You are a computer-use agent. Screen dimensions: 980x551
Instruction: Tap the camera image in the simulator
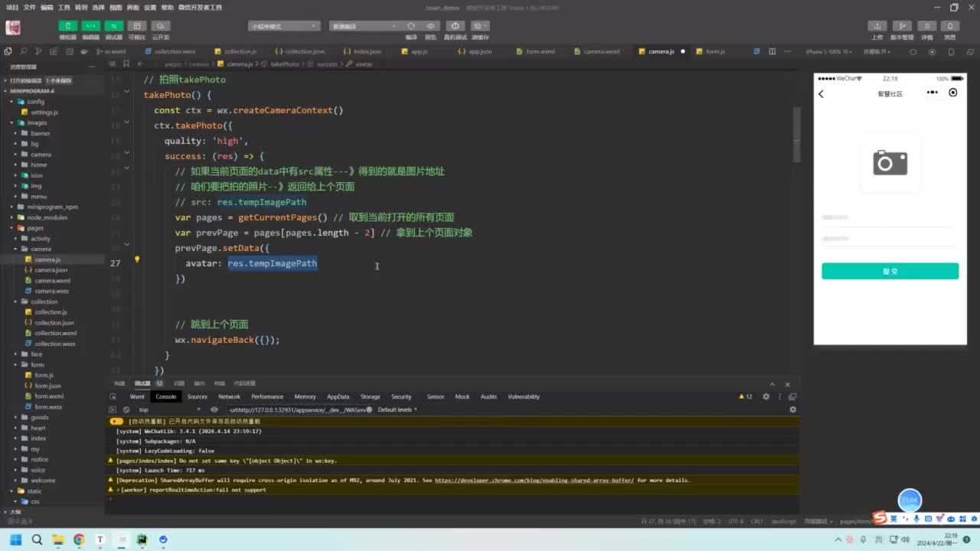pos(890,162)
